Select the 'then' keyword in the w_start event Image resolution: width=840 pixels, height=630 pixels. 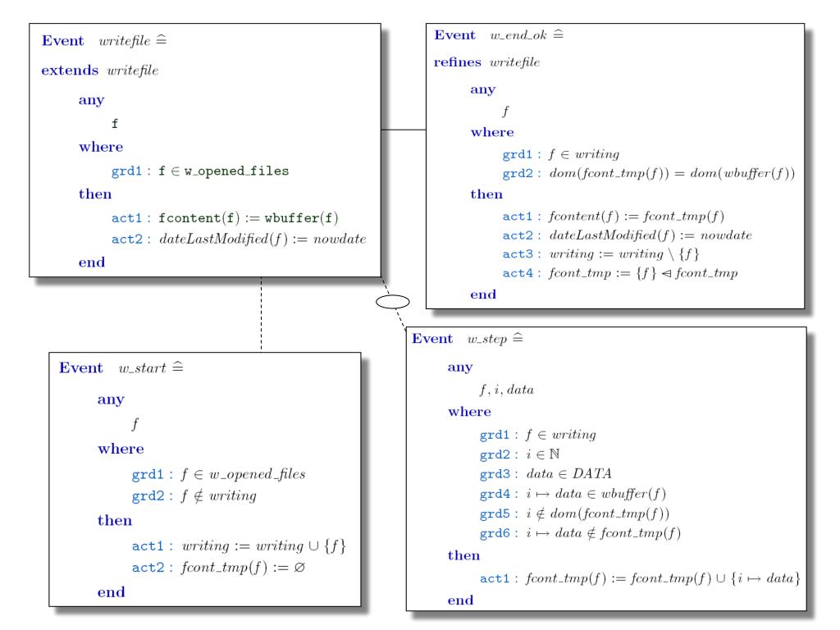115,521
